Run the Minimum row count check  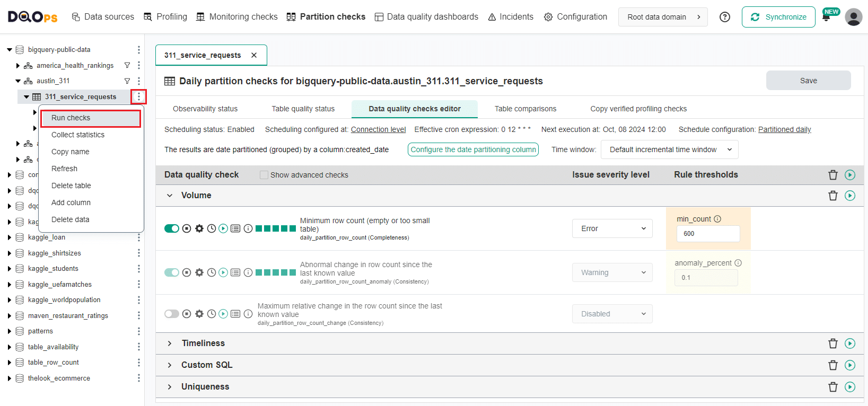(x=223, y=228)
